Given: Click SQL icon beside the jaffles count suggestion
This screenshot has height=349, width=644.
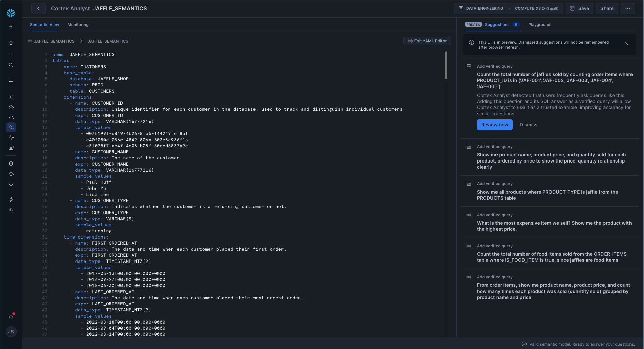Looking at the screenshot, I should point(469,66).
